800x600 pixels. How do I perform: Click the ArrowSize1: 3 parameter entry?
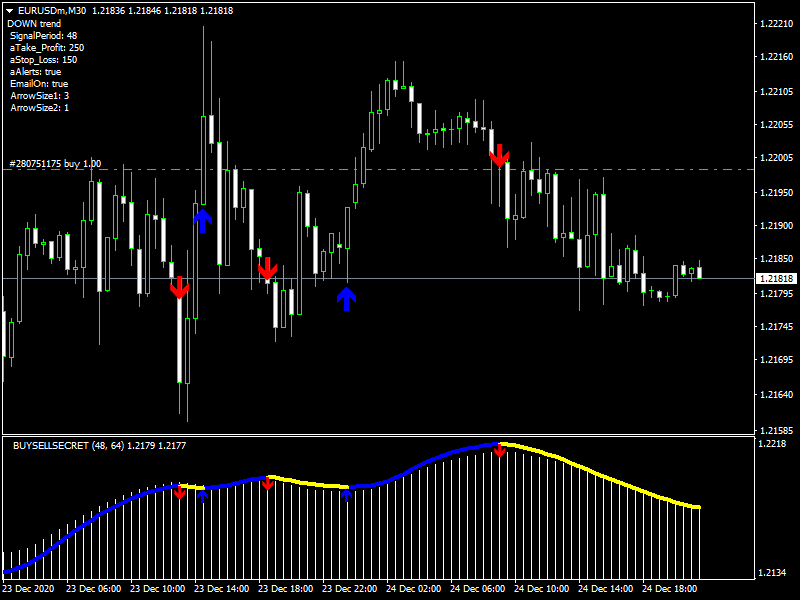click(x=39, y=94)
